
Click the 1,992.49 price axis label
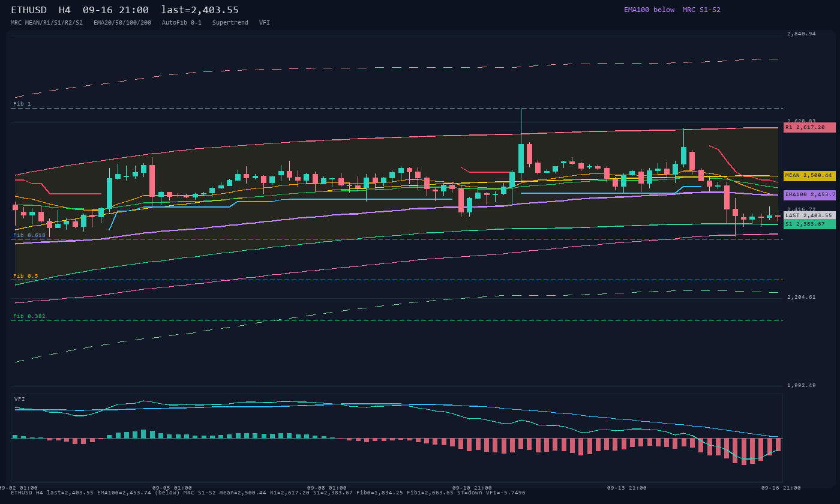pos(802,385)
